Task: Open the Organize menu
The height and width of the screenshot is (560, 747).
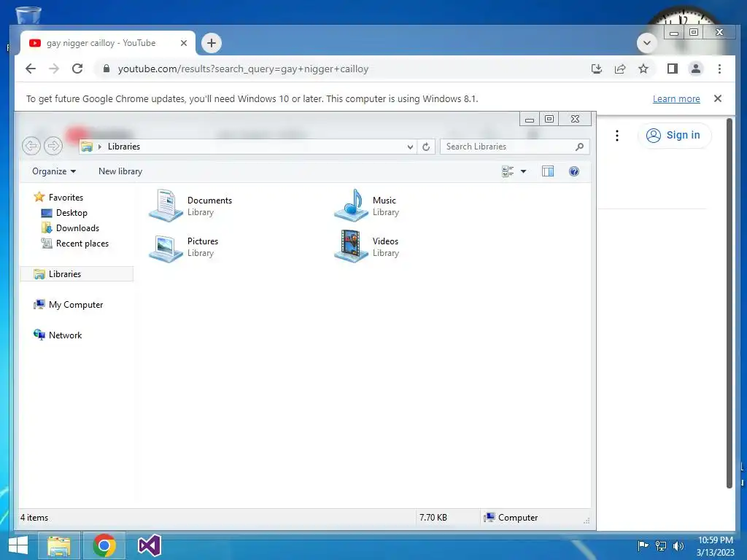Action: 54,171
